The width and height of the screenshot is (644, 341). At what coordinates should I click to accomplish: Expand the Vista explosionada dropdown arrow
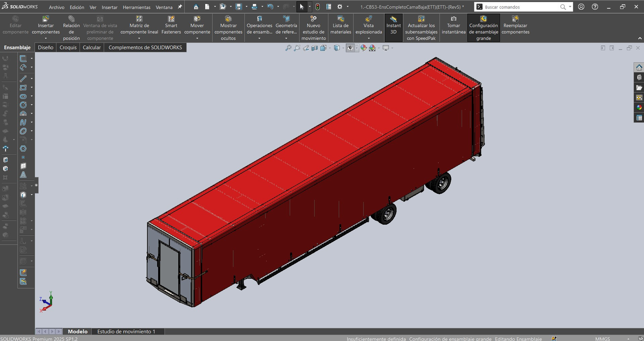pyautogui.click(x=369, y=39)
